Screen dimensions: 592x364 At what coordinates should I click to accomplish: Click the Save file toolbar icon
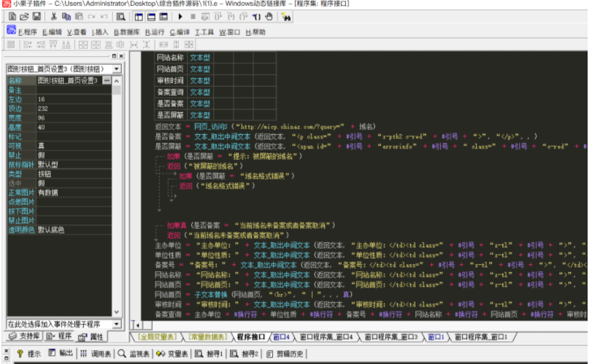click(36, 16)
